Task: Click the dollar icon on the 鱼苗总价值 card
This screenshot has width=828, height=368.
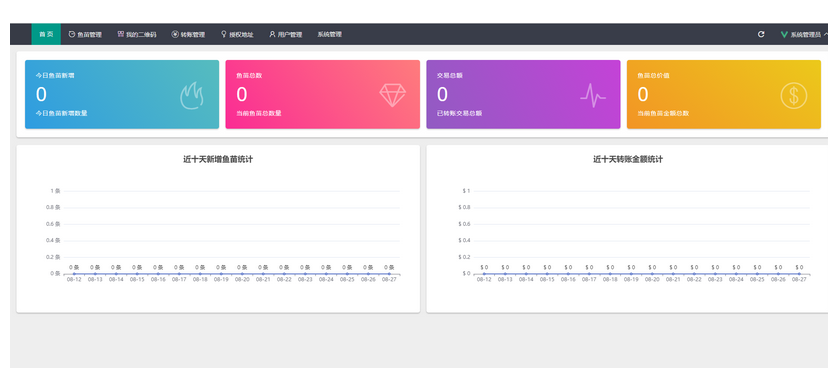Action: click(x=794, y=96)
